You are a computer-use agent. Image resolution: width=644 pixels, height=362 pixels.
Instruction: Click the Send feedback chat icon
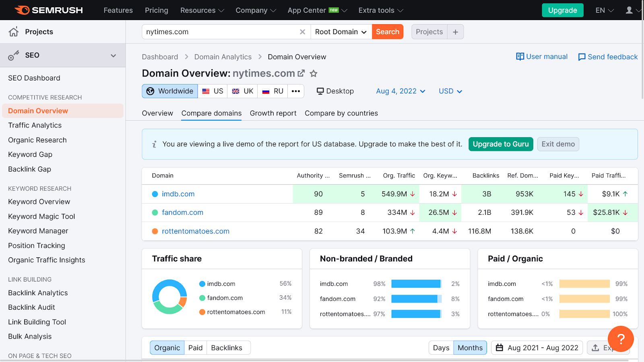582,57
